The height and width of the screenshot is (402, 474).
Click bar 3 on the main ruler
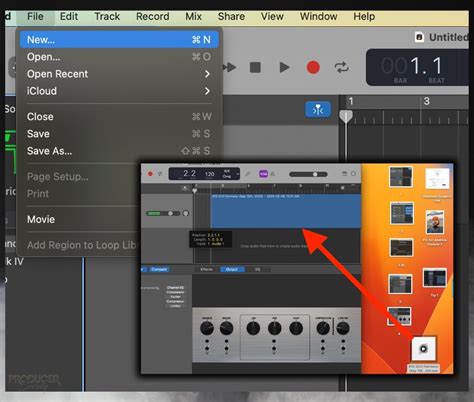(426, 101)
